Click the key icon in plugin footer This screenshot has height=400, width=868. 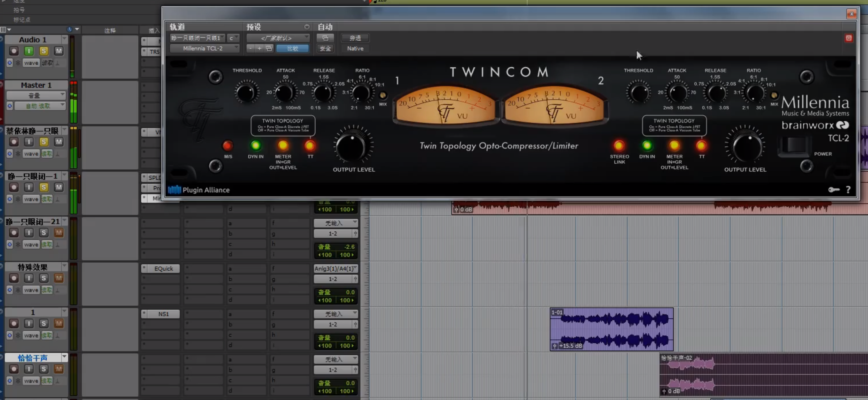[x=834, y=190]
